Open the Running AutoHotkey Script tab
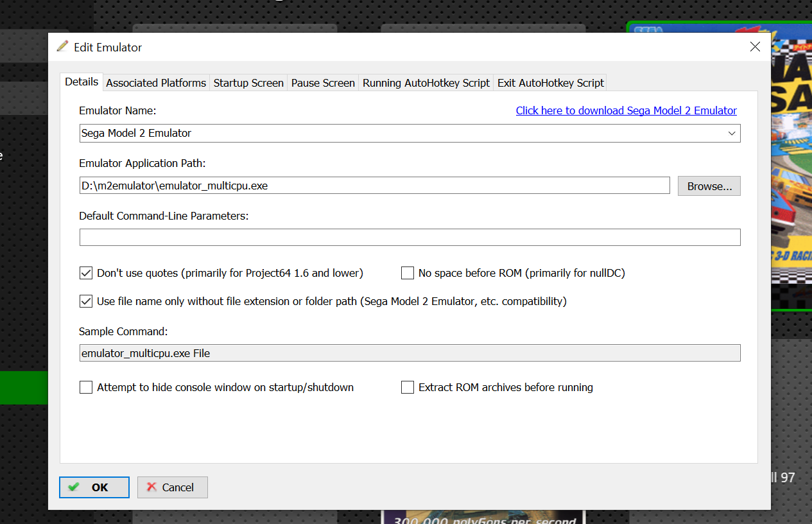812x524 pixels. [x=426, y=83]
